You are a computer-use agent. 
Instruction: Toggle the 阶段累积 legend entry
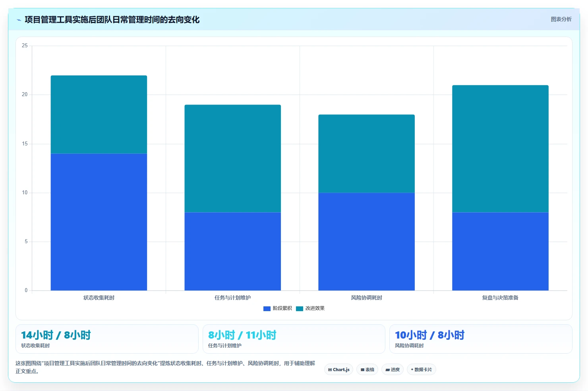[x=278, y=308]
